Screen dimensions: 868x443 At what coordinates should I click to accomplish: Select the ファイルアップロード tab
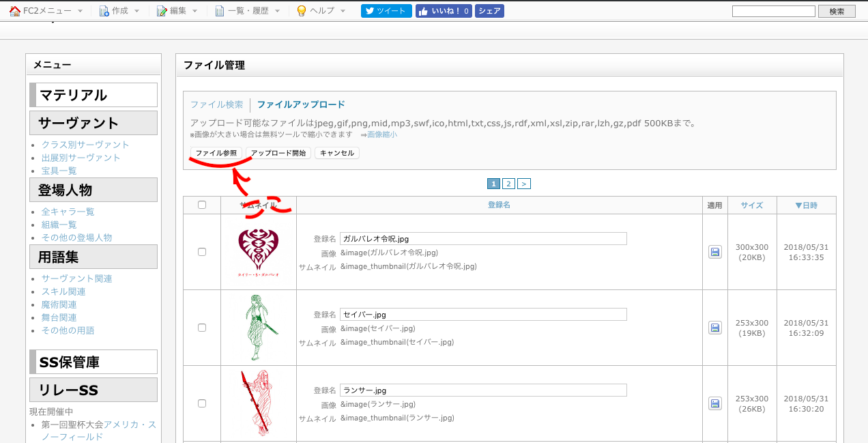(x=301, y=104)
